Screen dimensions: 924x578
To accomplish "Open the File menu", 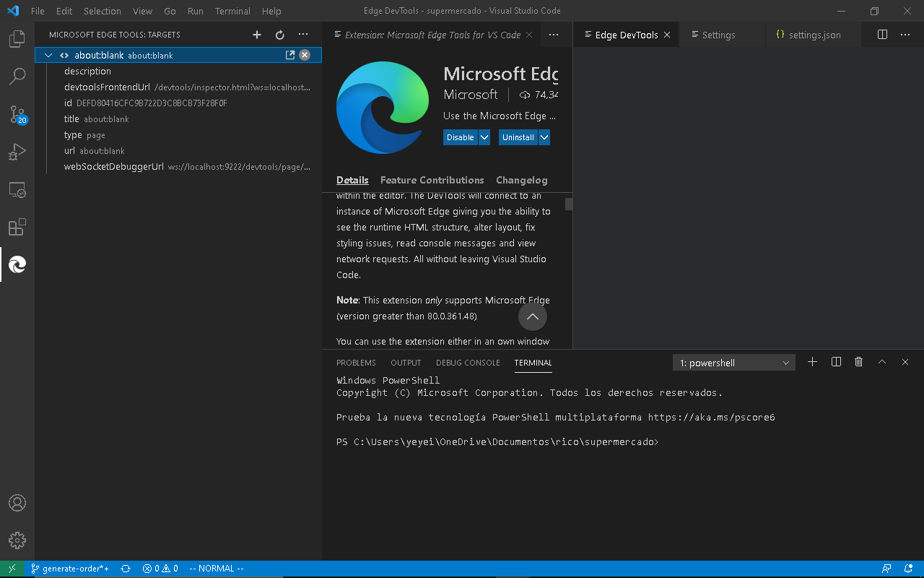I will coord(38,11).
